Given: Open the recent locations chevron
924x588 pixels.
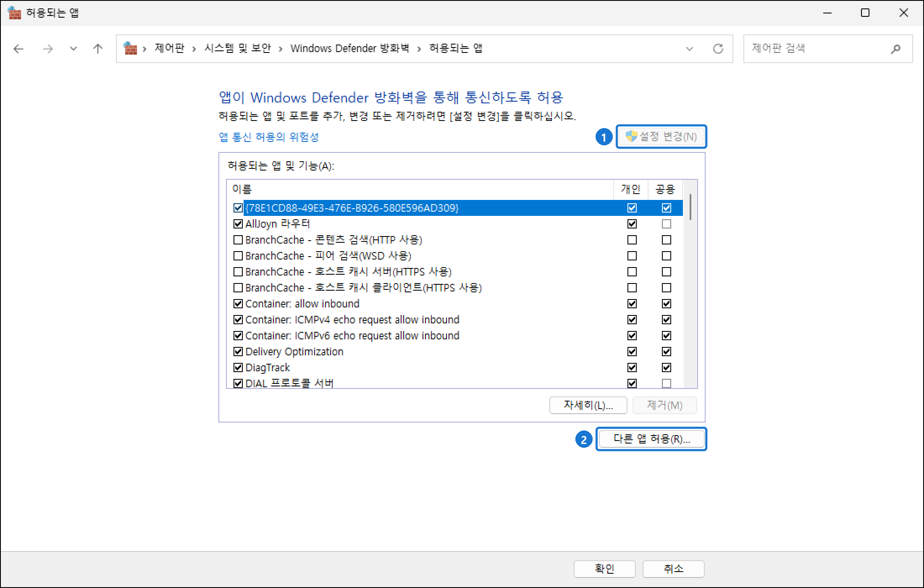Looking at the screenshot, I should point(73,49).
